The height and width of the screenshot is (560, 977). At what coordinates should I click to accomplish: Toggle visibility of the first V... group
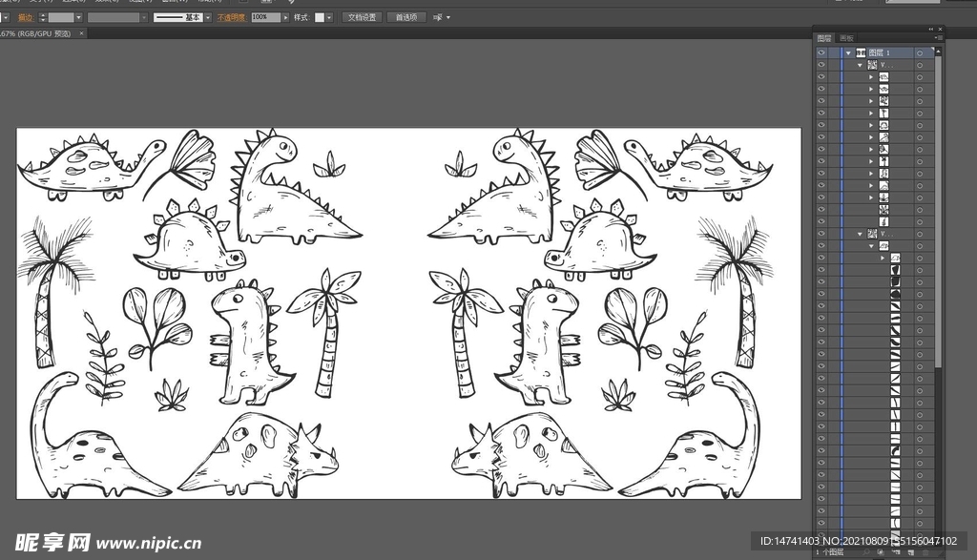[x=821, y=66]
